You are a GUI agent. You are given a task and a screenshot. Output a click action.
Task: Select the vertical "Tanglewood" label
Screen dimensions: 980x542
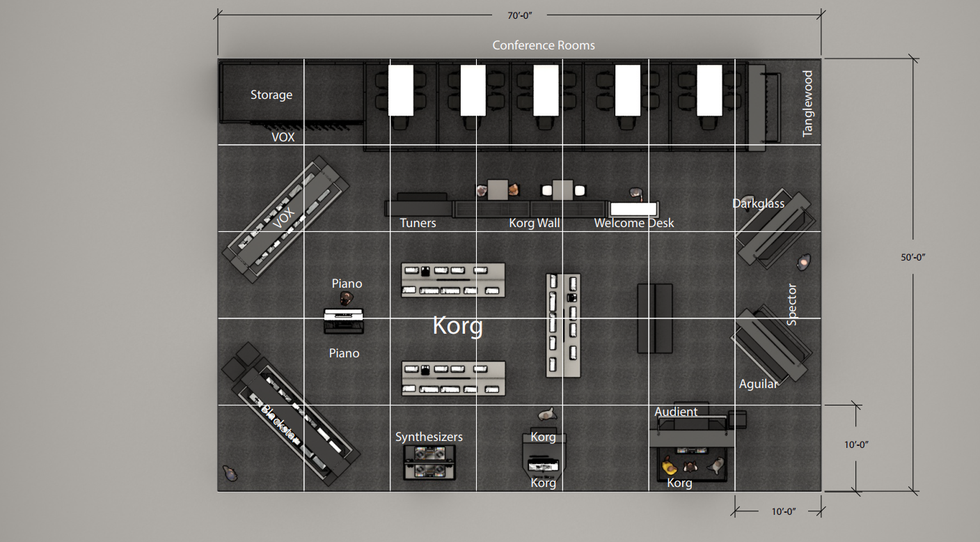tap(807, 104)
